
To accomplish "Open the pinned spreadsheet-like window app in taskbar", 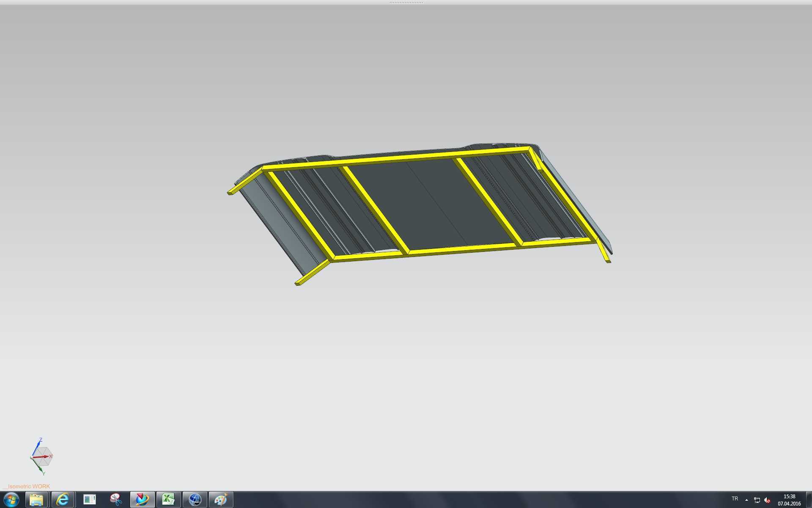I will tap(89, 500).
